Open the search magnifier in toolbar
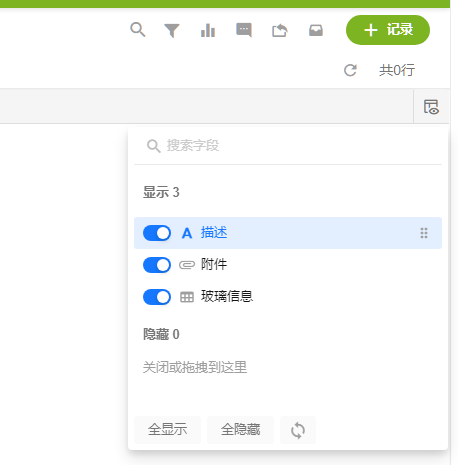 138,30
